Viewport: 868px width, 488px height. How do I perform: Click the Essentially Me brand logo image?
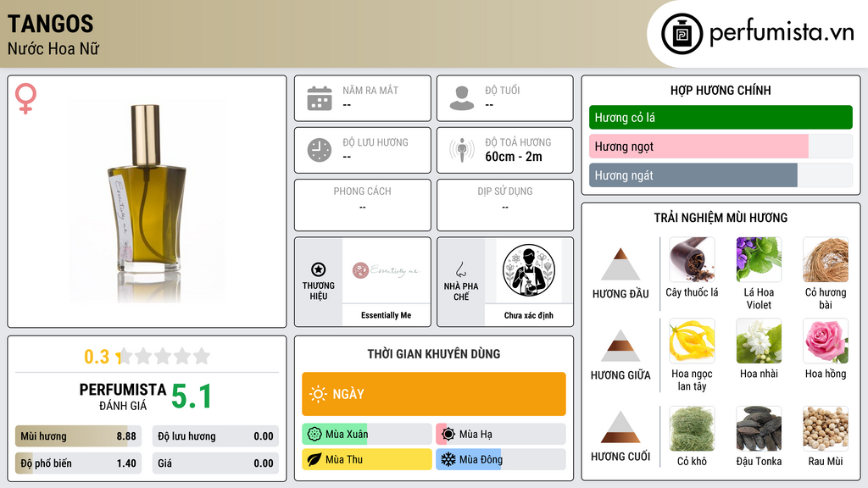click(x=387, y=270)
